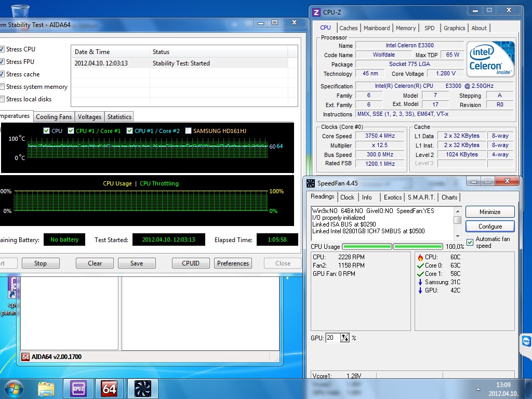Click the CPU-Z taskbar icon
The height and width of the screenshot is (399, 532).
[78, 388]
